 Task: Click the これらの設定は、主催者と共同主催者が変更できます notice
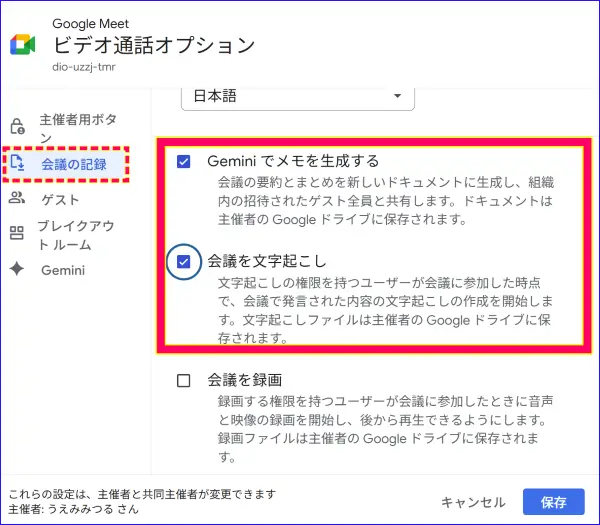pos(142,494)
